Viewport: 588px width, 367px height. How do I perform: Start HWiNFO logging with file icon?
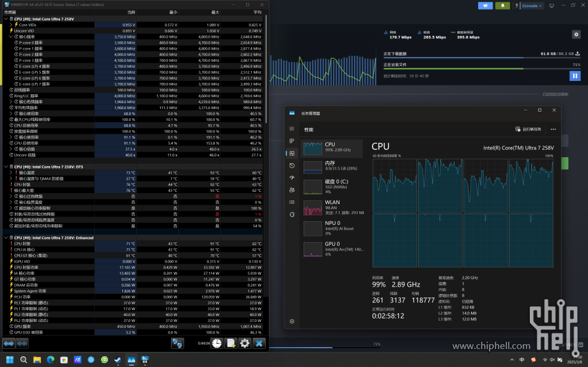[230, 343]
